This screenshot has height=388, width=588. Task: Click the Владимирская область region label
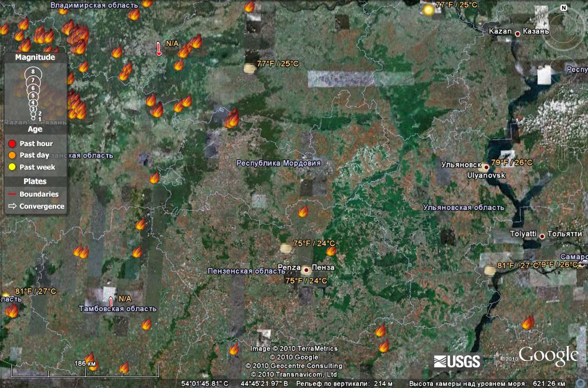point(94,5)
